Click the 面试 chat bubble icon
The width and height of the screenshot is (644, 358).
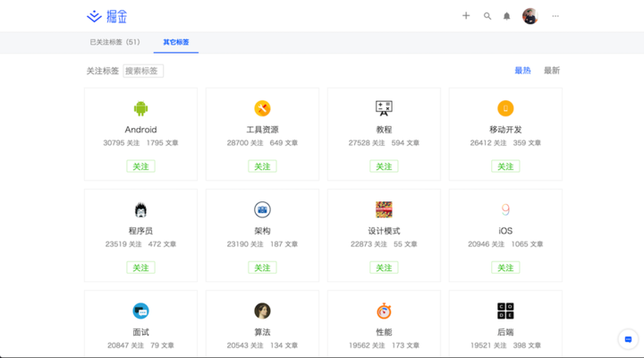(x=140, y=311)
